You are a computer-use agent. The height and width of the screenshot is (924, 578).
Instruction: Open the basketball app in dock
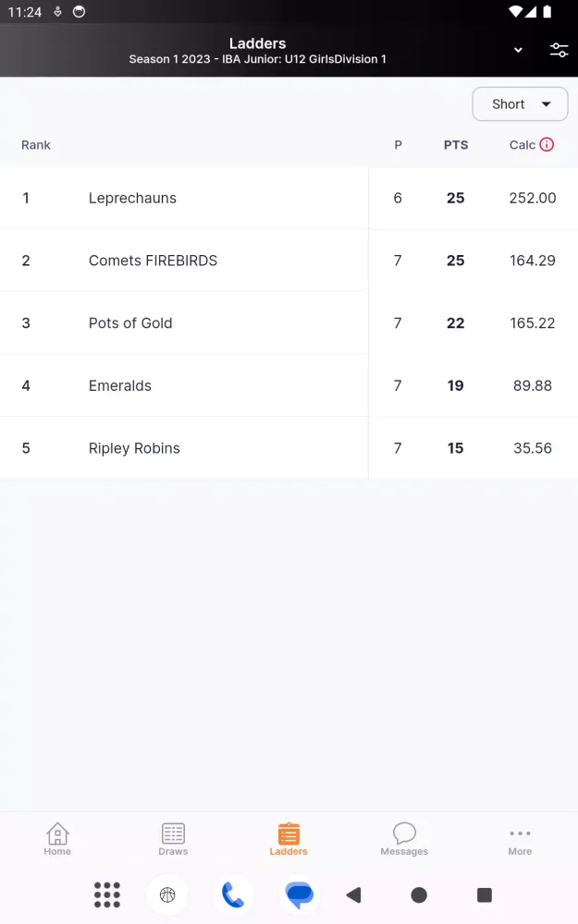(167, 894)
